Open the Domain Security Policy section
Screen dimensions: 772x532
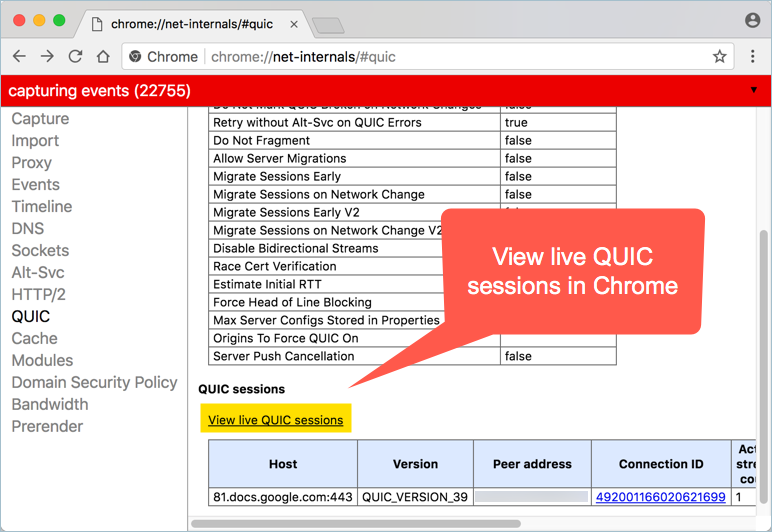point(95,382)
